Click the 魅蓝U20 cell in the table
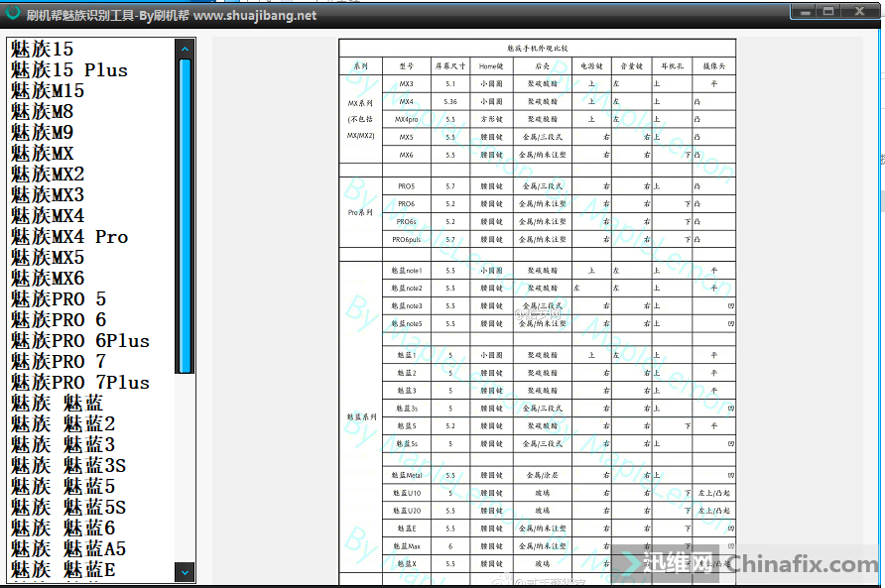The width and height of the screenshot is (885, 588). tap(407, 511)
